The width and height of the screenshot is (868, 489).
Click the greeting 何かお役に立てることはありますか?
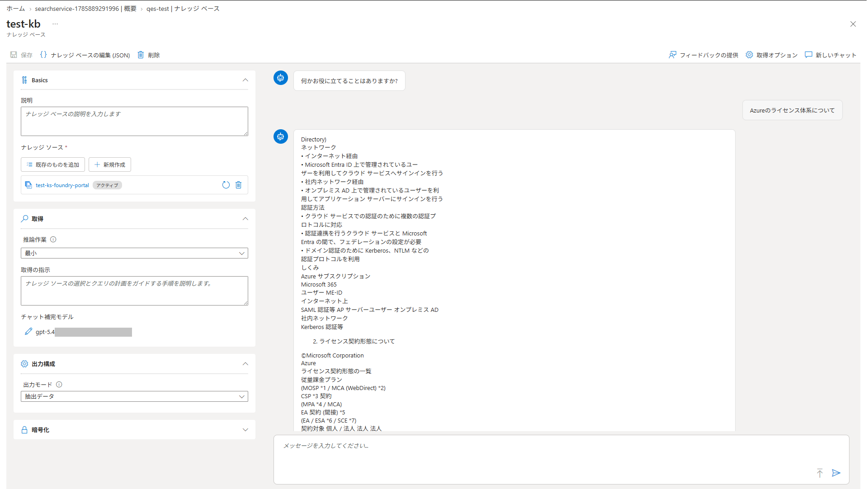pyautogui.click(x=349, y=81)
